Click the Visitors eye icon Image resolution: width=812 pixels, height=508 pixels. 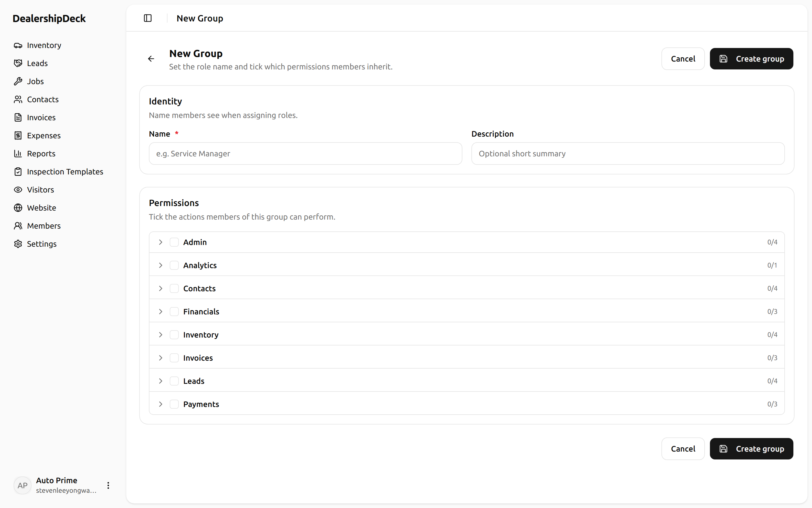tap(18, 190)
